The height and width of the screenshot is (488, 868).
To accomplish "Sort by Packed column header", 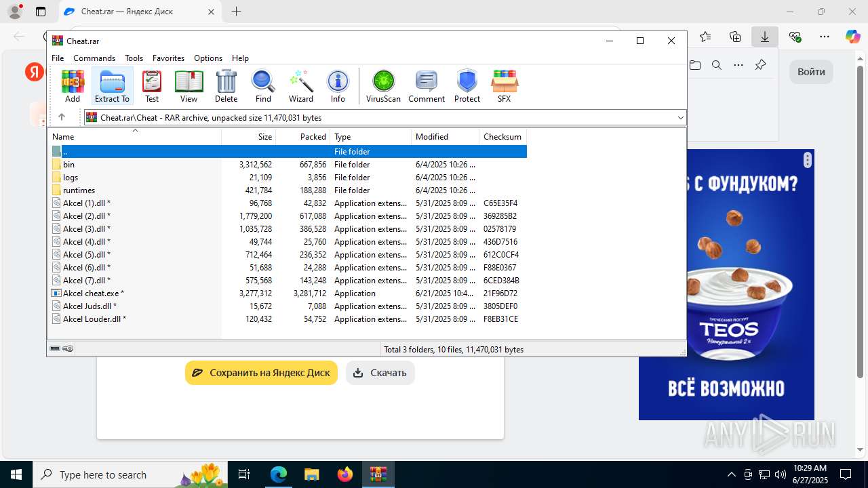I will [303, 136].
